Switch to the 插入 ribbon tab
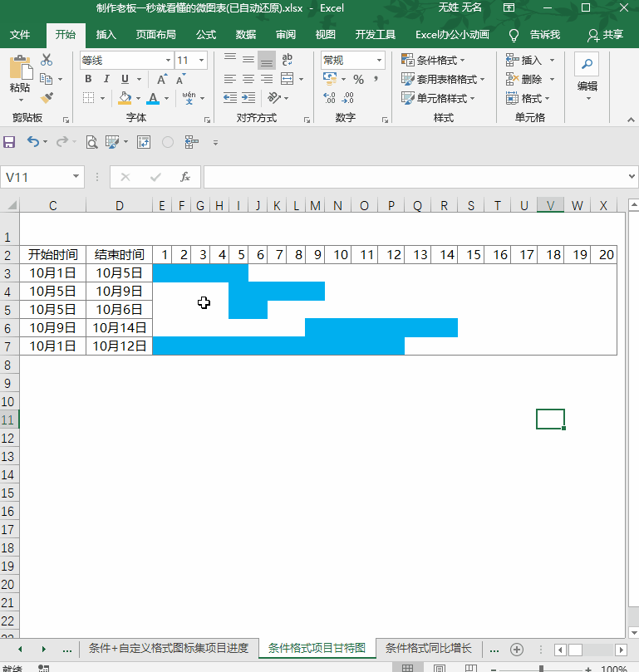 pyautogui.click(x=106, y=35)
